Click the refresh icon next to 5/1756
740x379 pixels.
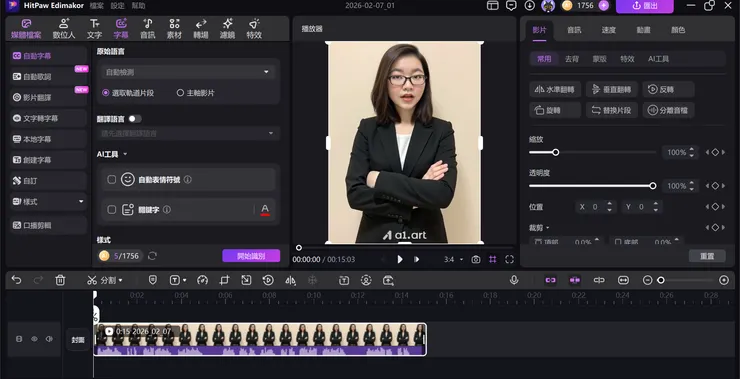click(152, 256)
